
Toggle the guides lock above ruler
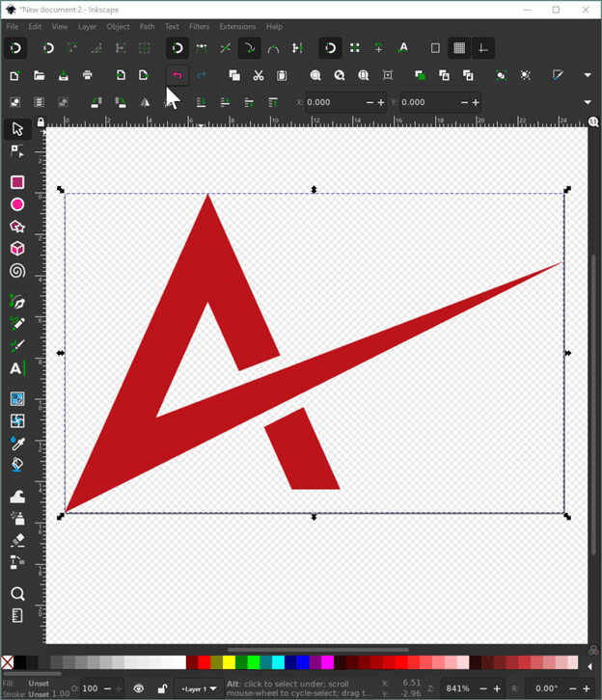coord(41,121)
